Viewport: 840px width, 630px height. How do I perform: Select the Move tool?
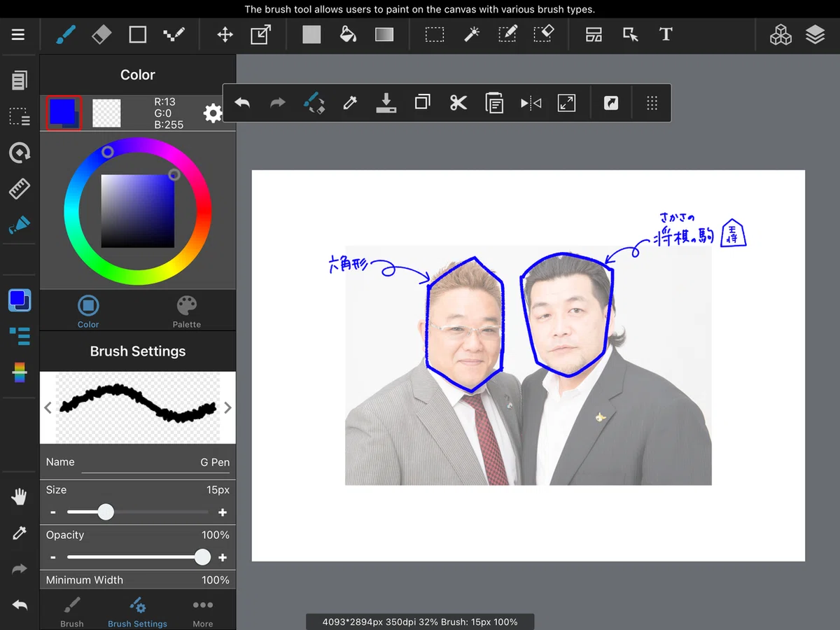[225, 34]
